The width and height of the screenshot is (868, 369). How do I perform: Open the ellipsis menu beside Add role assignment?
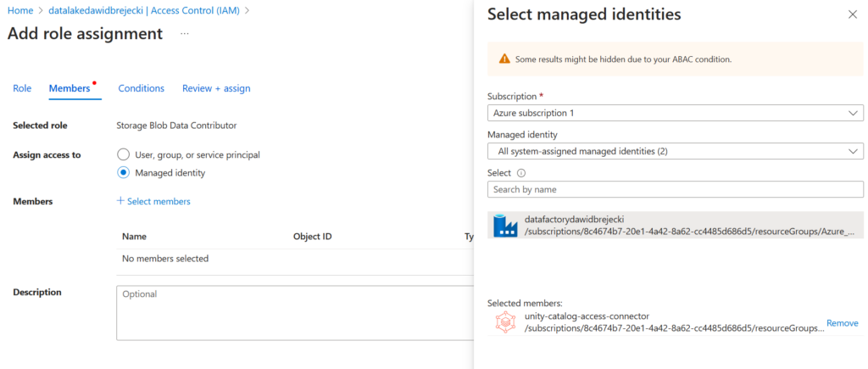click(x=185, y=34)
